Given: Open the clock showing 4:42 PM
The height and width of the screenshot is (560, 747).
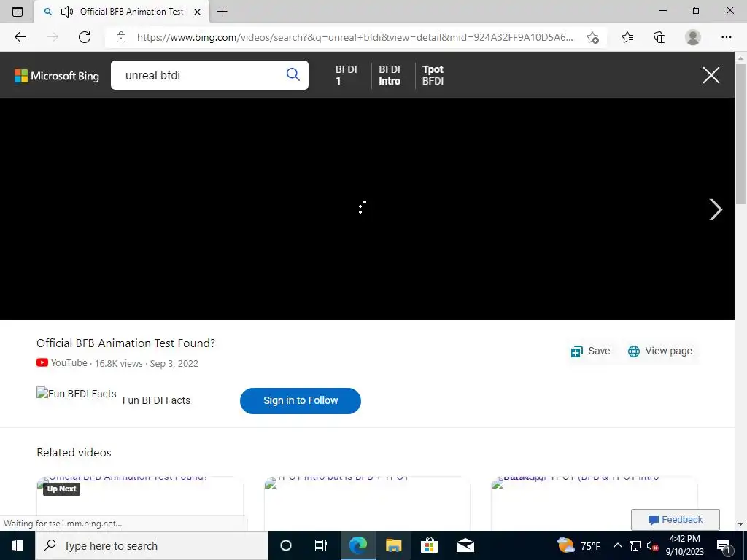Looking at the screenshot, I should coord(684,545).
